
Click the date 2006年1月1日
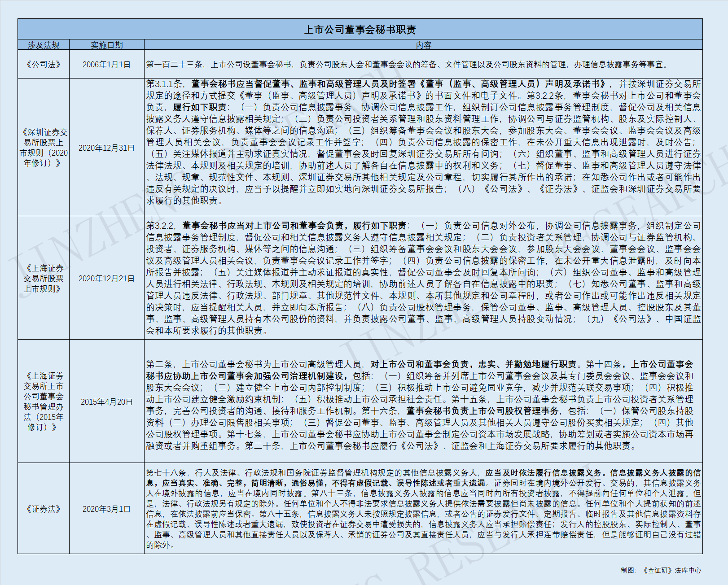click(107, 64)
